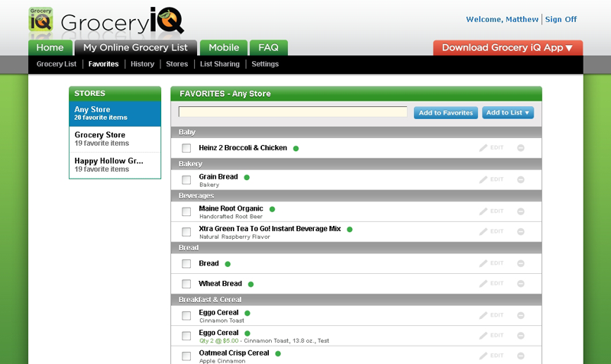Click the Breakfast & Cereal category header

point(356,300)
